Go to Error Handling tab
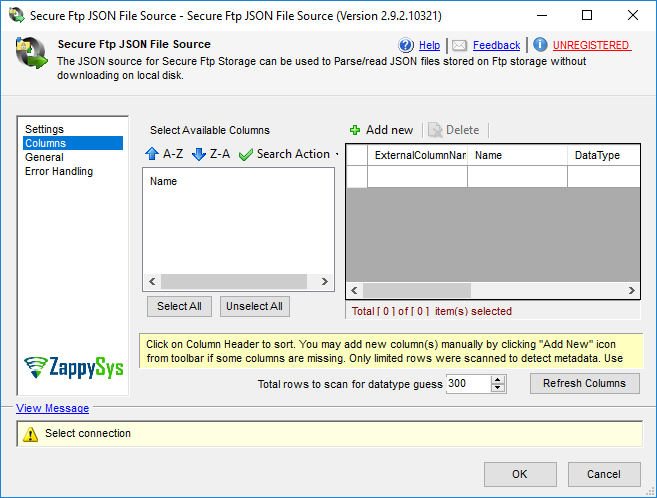The height and width of the screenshot is (498, 657). coord(59,171)
